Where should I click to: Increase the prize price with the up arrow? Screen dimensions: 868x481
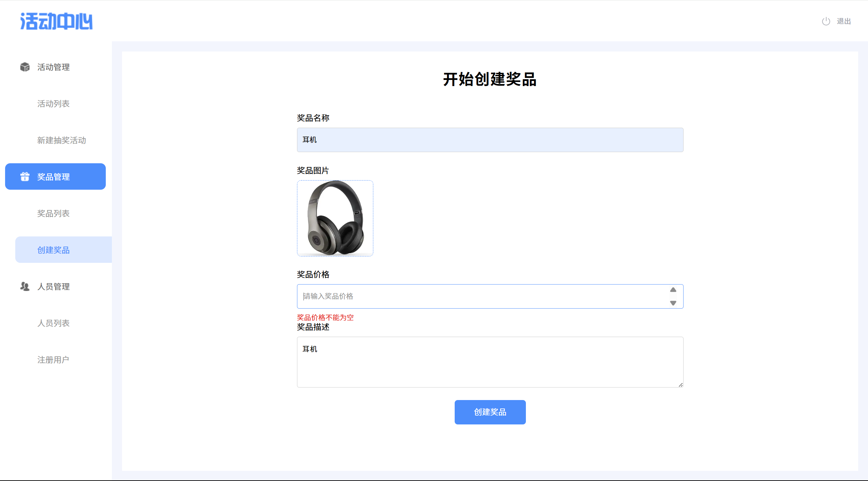(673, 290)
